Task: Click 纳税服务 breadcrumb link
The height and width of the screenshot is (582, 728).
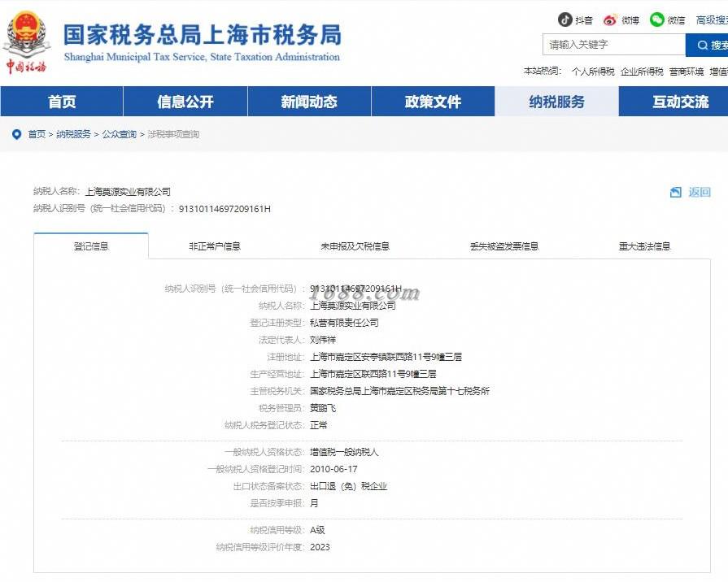Action: pos(73,135)
